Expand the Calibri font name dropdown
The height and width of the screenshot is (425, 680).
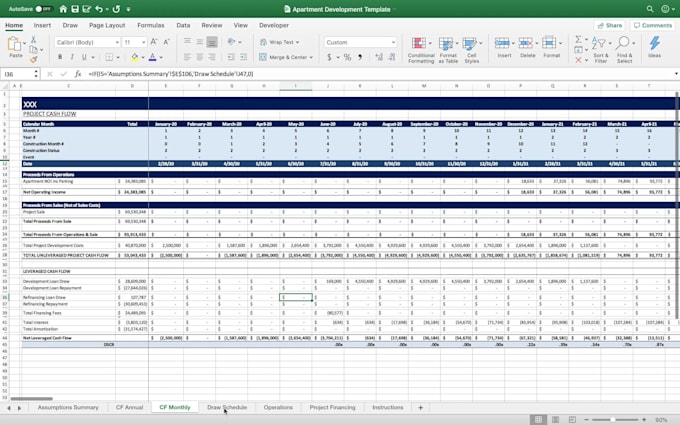pos(115,42)
